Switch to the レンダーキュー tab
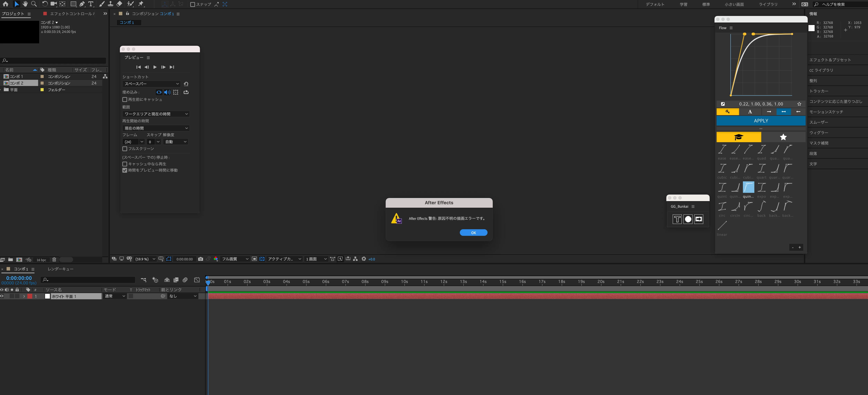The height and width of the screenshot is (395, 868). click(x=60, y=269)
